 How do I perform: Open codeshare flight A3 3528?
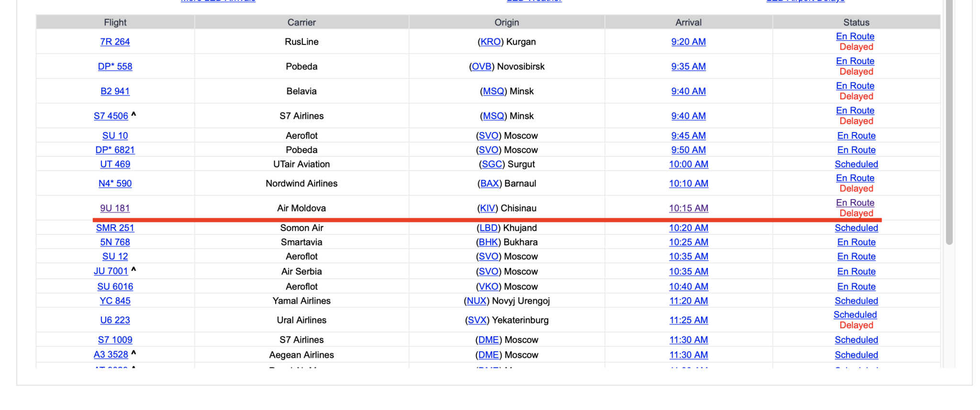click(111, 355)
